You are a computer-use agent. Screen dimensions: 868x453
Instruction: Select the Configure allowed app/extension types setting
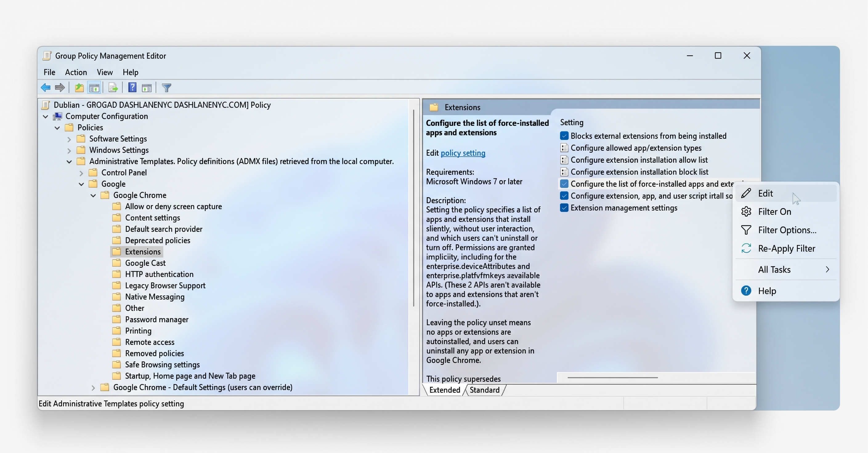click(x=631, y=148)
